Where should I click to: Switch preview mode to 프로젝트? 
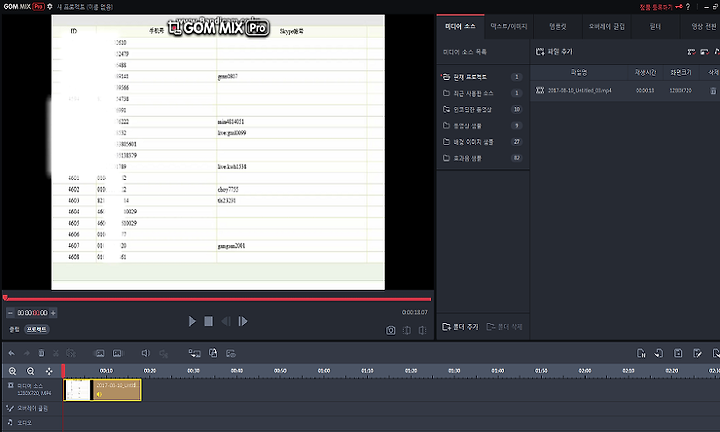(x=37, y=330)
